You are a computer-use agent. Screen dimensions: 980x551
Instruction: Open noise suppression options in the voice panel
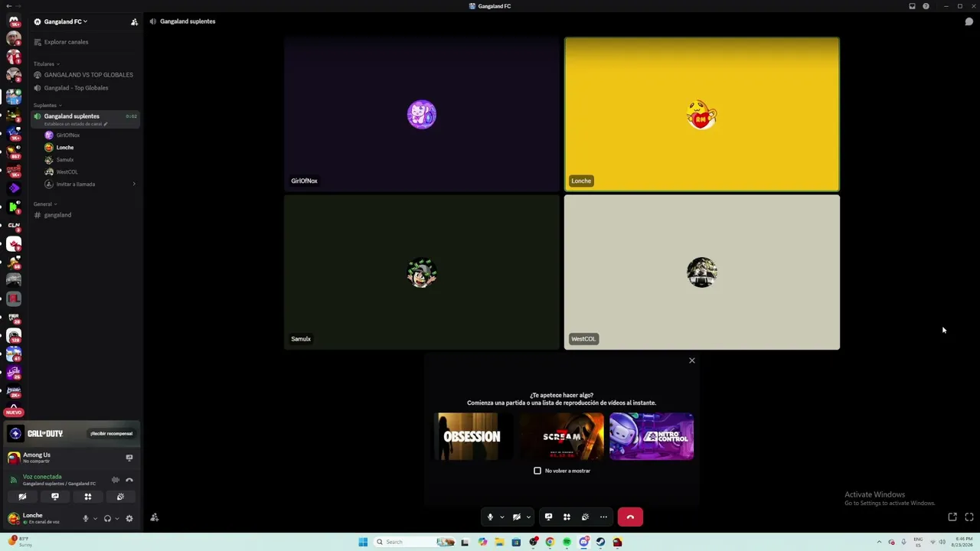pos(116,480)
